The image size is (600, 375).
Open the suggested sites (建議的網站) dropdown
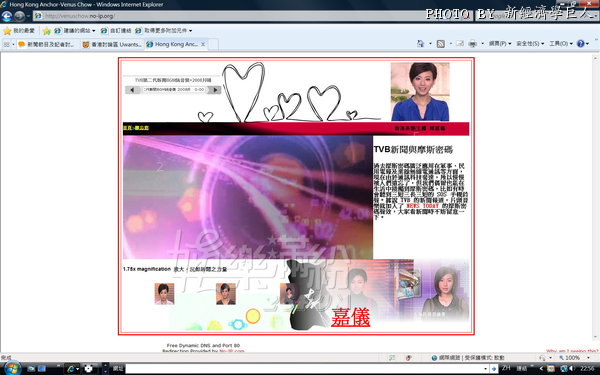point(75,31)
